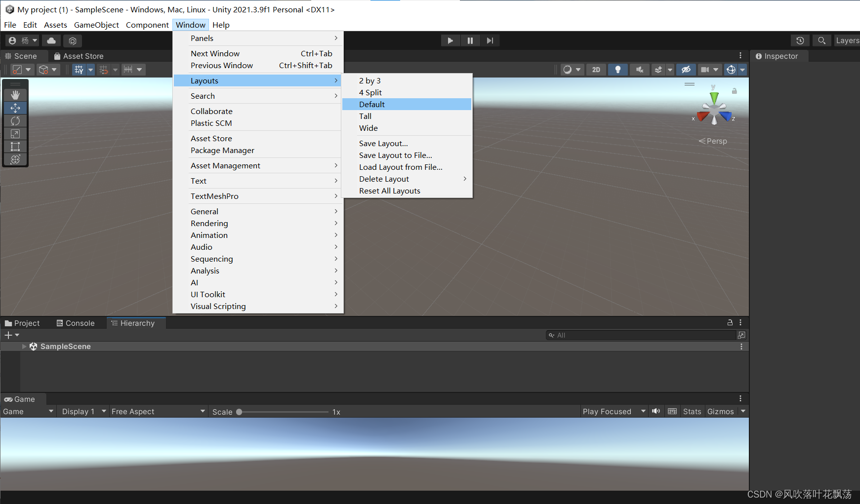Toggle scene visibility hidden objects
The width and height of the screenshot is (860, 504).
pos(686,70)
